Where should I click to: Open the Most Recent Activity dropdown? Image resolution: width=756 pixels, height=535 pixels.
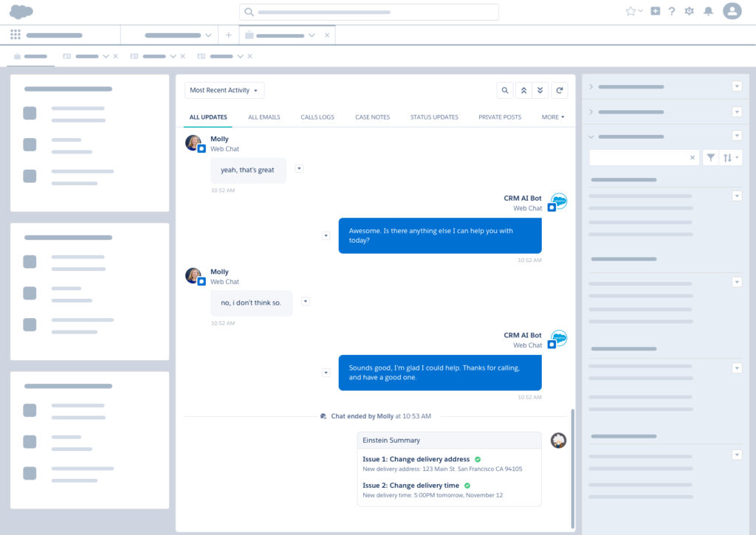tap(224, 90)
